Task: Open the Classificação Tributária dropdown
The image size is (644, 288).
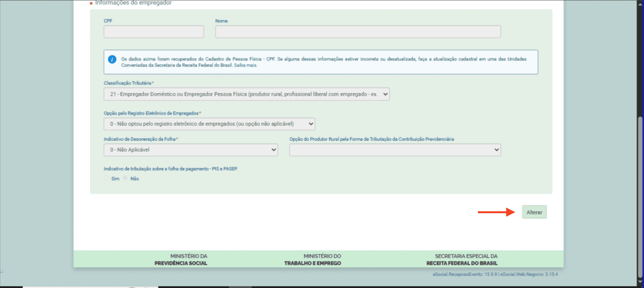Action: tap(247, 94)
